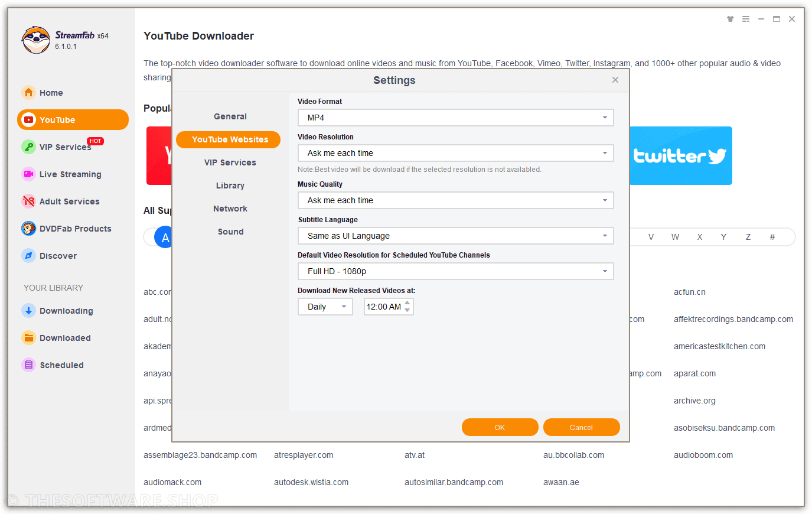This screenshot has height=514, width=812.
Task: Click the skin/theme shirt icon in title bar
Action: click(731, 19)
